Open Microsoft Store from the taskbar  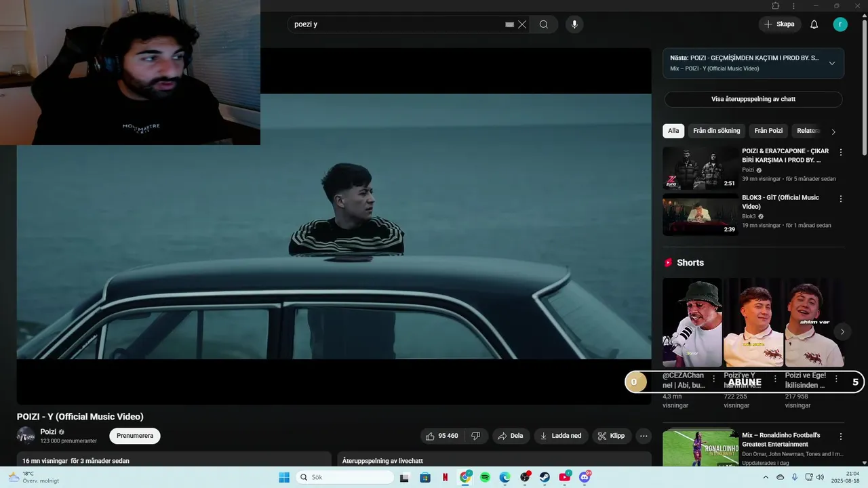[425, 477]
